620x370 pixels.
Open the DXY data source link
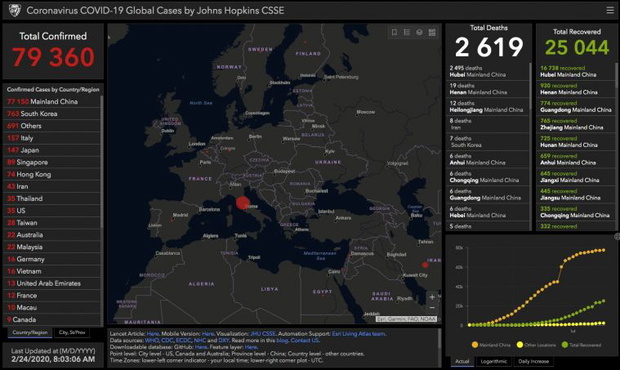pos(224,340)
